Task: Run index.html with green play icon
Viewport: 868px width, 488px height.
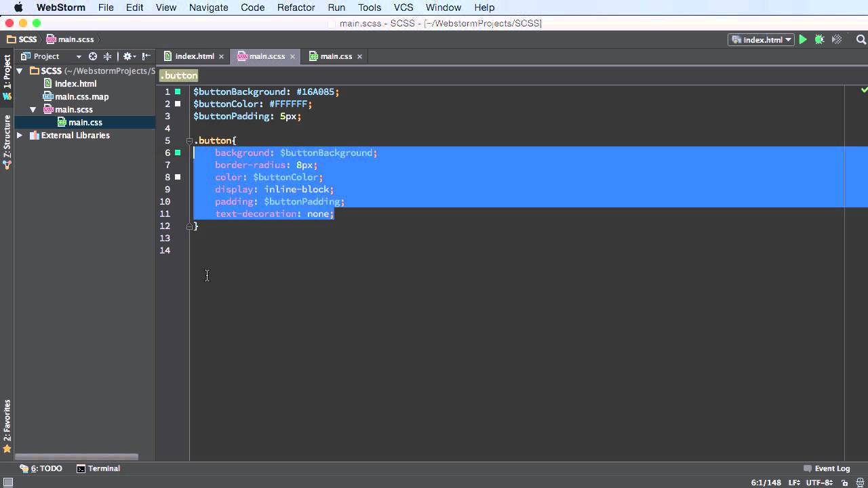Action: click(803, 40)
